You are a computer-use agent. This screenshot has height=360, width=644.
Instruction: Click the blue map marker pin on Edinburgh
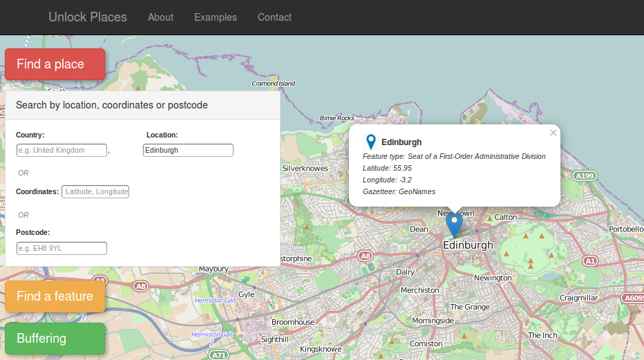coord(454,224)
